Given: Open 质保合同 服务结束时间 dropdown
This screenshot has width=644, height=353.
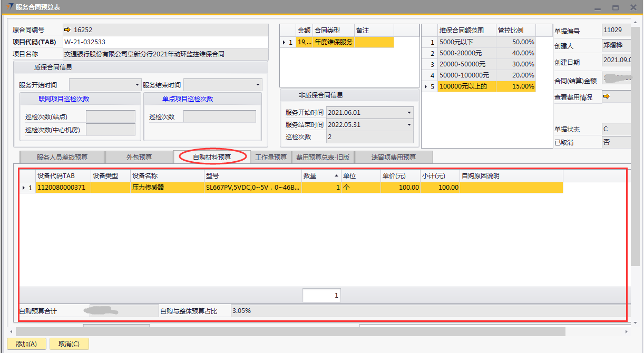Looking at the screenshot, I should point(258,85).
